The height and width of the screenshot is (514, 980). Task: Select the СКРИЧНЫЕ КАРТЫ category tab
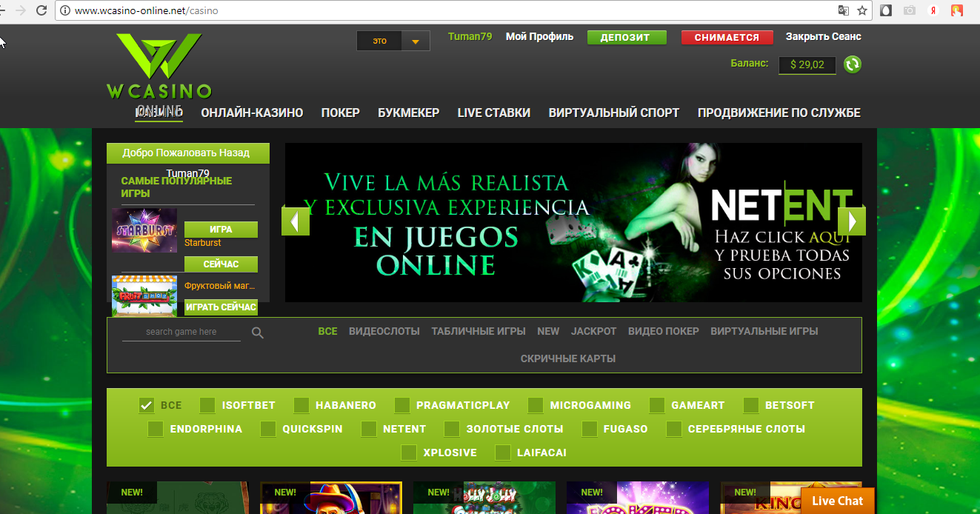[568, 358]
